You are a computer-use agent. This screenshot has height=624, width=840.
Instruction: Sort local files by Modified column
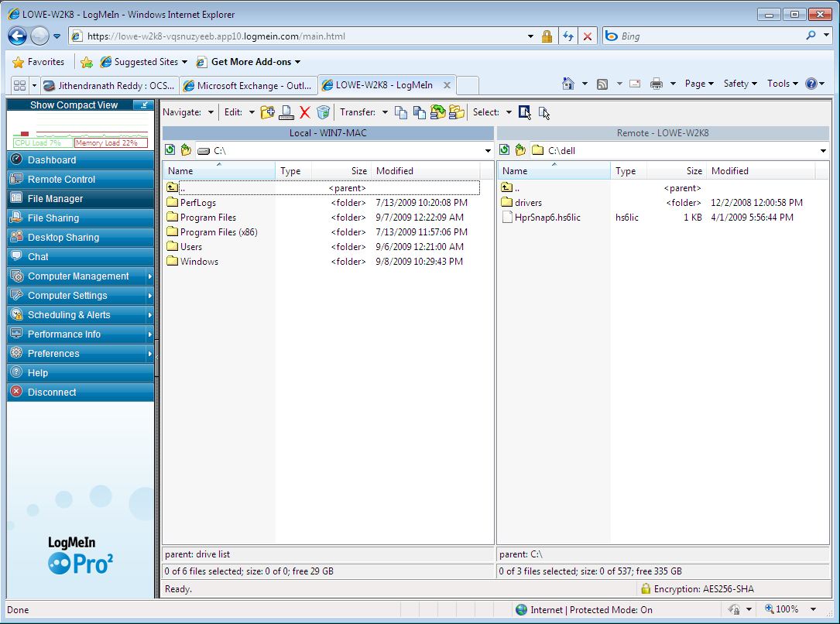pos(395,171)
